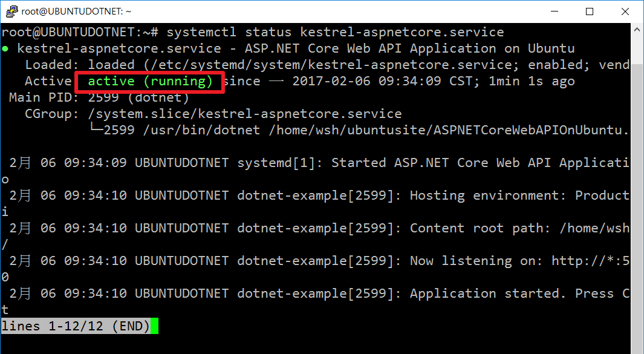The height and width of the screenshot is (354, 644).
Task: Click the CGroup path '/system.slice/kestrel-aspnetcore.service'
Action: click(245, 114)
